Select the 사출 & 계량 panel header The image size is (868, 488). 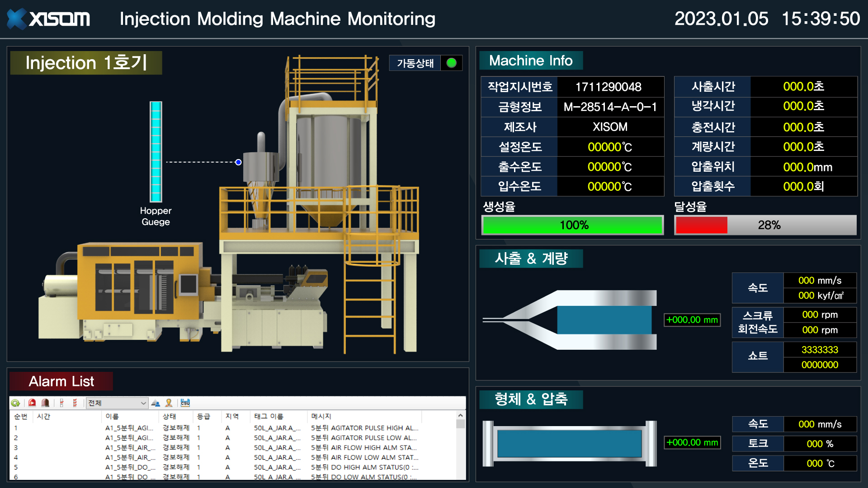pyautogui.click(x=531, y=258)
